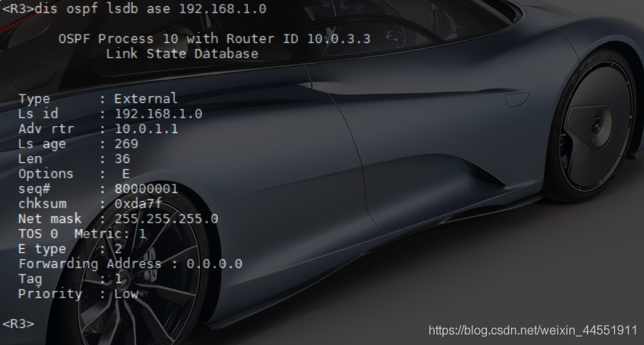Select the Options value 'E'
Image resolution: width=644 pixels, height=345 pixels.
click(x=126, y=174)
